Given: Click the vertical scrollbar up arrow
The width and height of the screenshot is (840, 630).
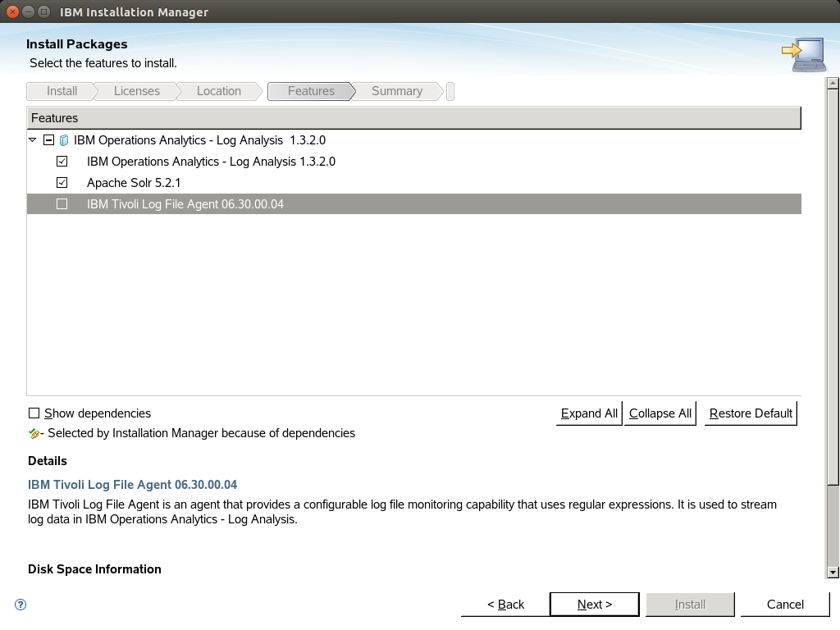Looking at the screenshot, I should click(x=833, y=83).
